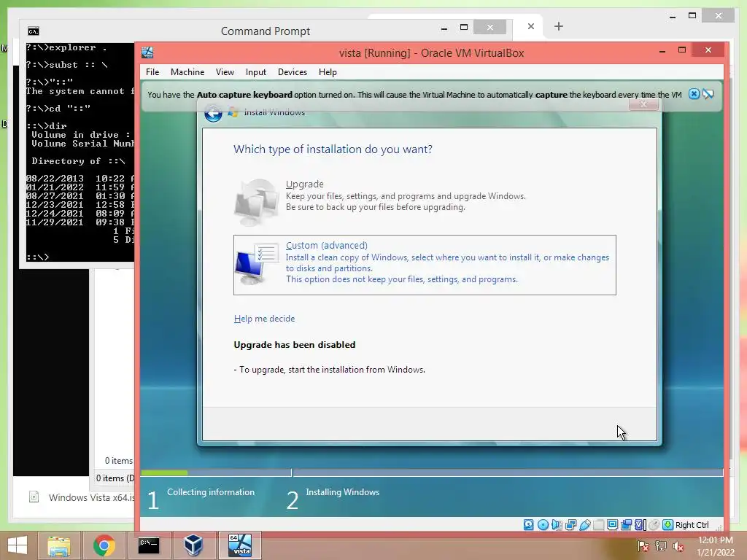Click the 'Collecting information' step label

point(211,492)
